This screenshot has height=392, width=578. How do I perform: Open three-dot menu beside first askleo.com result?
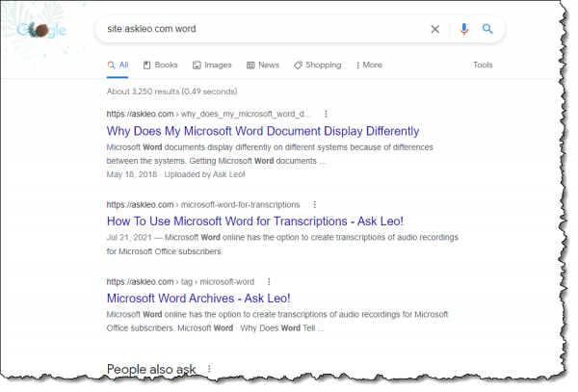[x=326, y=115]
